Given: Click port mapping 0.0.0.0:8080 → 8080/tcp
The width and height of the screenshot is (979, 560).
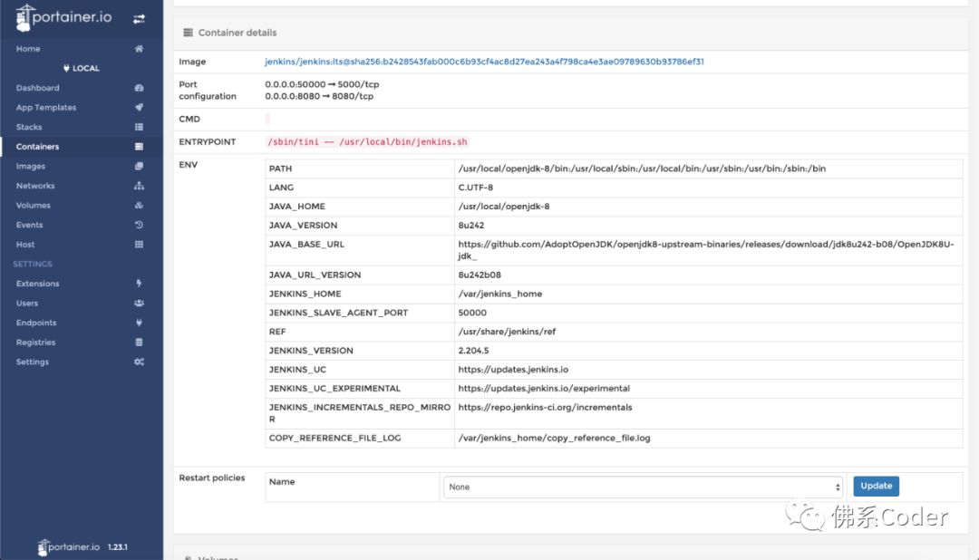Looking at the screenshot, I should coord(319,96).
